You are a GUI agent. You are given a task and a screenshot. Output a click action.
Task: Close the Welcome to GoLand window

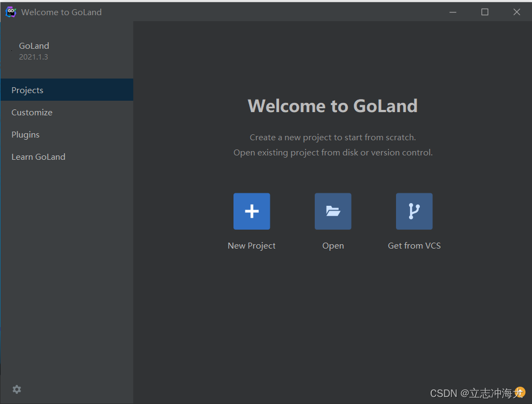tap(517, 12)
